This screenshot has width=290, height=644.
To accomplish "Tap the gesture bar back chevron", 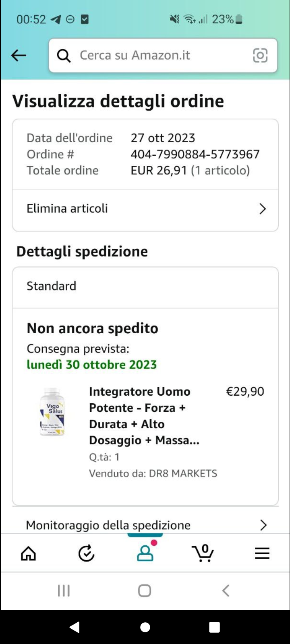I will pos(226,591).
